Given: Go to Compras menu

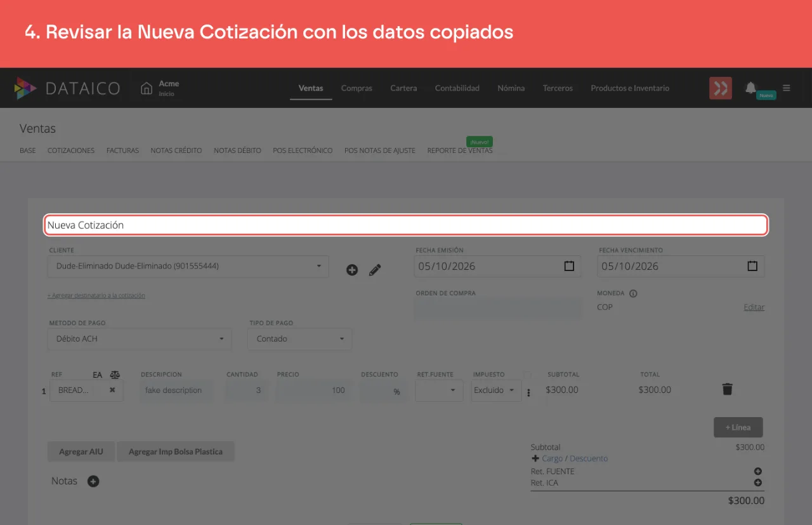Looking at the screenshot, I should point(357,88).
